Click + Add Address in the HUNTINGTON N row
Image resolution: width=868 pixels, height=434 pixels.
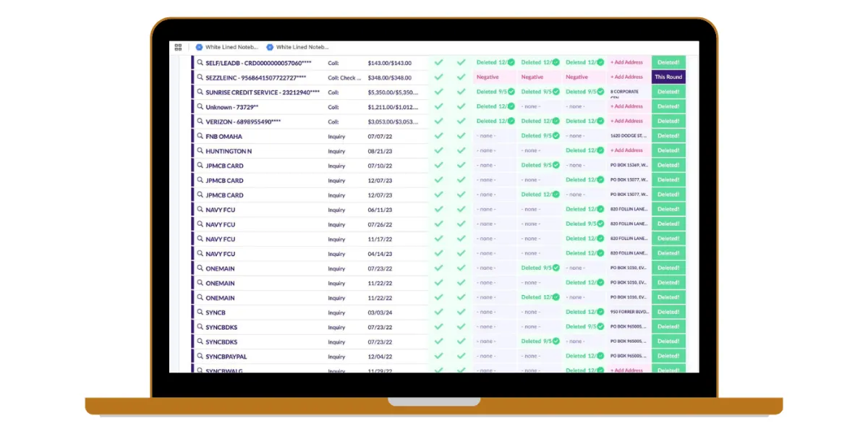[x=626, y=150]
